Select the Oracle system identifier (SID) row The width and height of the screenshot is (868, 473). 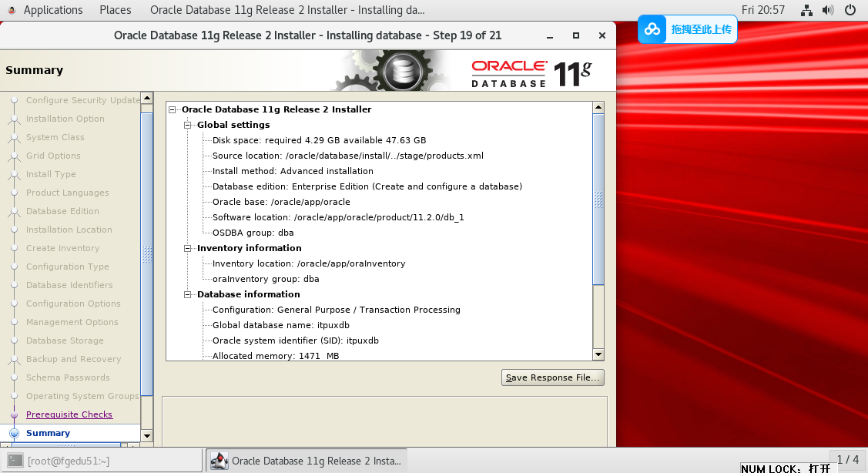(296, 341)
